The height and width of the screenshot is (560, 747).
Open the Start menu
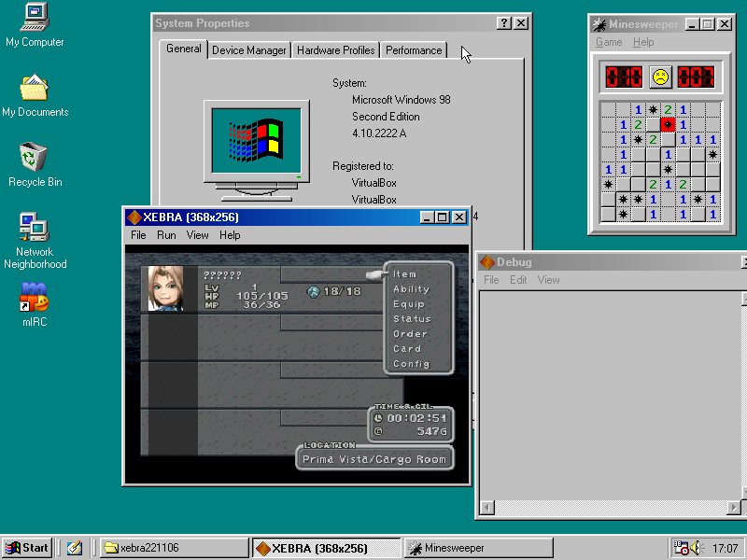tap(27, 548)
